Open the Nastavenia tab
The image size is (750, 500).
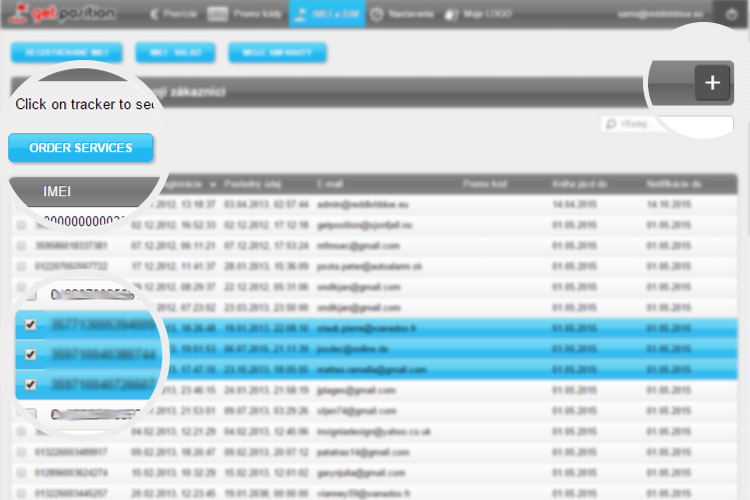[402, 14]
